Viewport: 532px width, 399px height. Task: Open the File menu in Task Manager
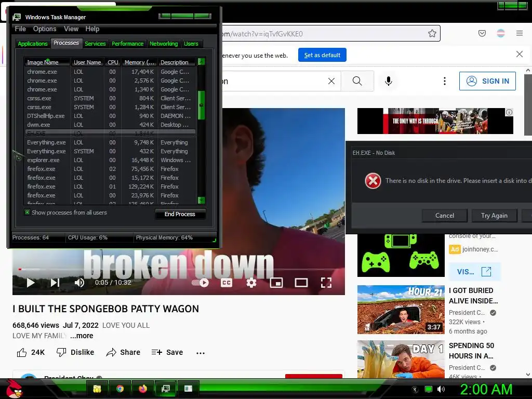click(x=20, y=29)
